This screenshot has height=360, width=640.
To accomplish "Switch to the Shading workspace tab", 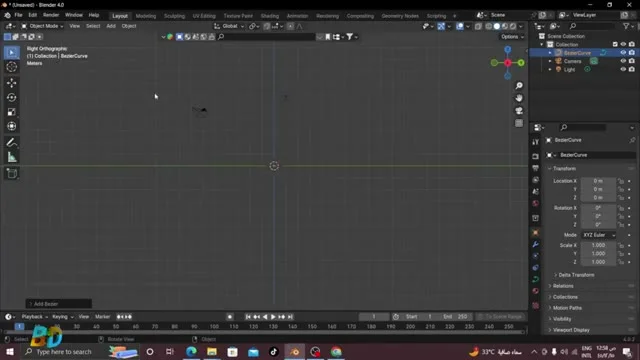I will coord(270,16).
